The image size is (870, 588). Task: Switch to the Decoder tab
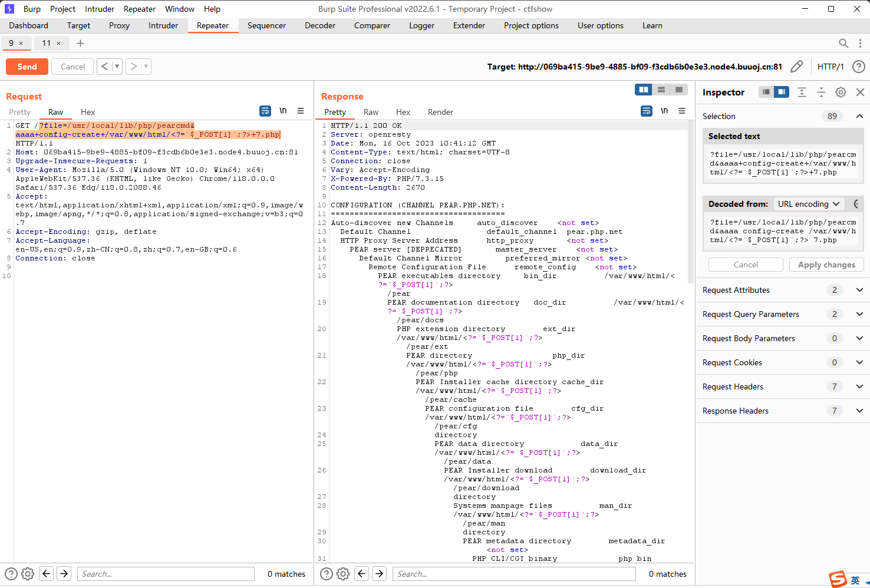point(320,25)
